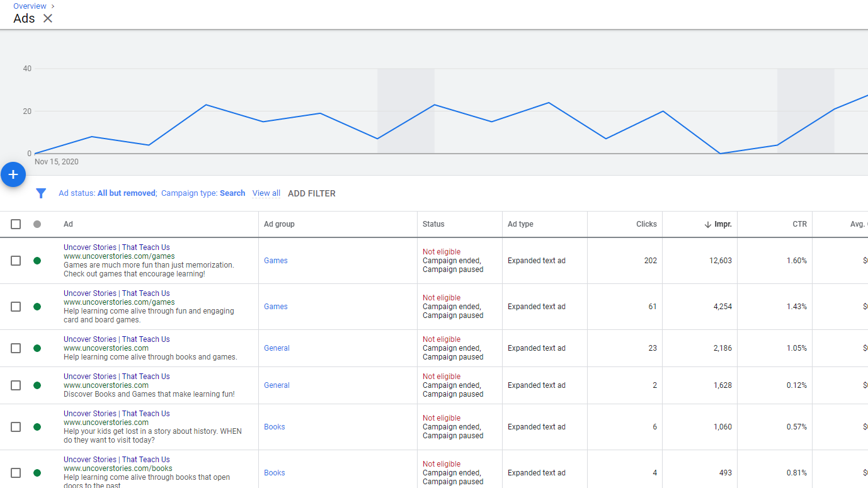Click the green status dot for the 12,603 impressions ad

[37, 261]
